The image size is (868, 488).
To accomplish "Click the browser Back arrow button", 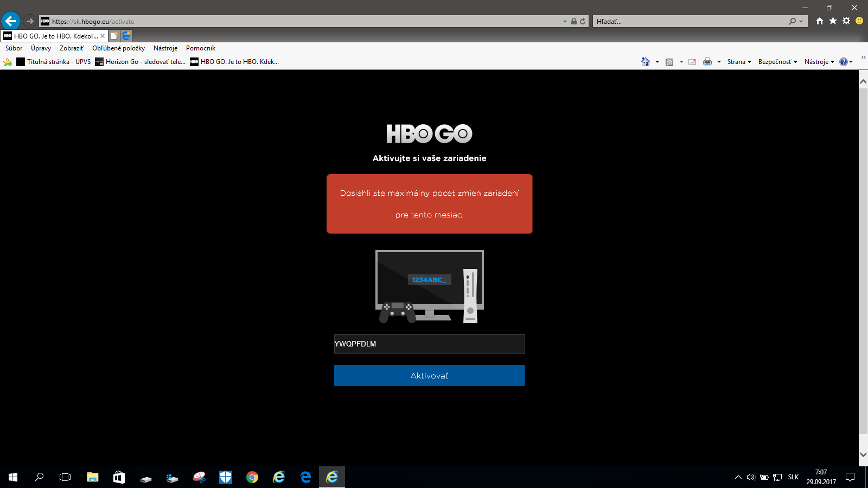I will (11, 21).
